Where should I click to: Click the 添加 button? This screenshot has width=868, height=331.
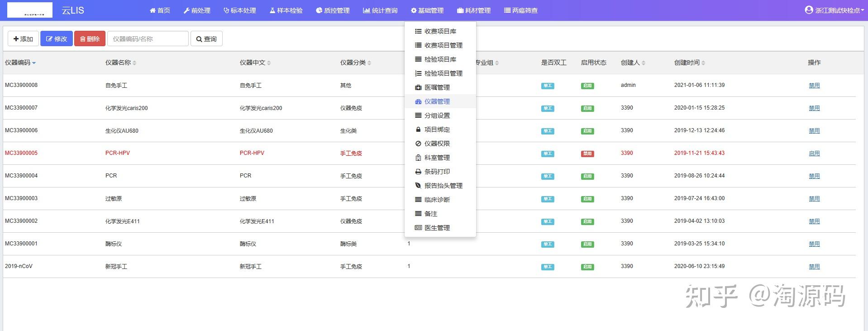pos(23,39)
